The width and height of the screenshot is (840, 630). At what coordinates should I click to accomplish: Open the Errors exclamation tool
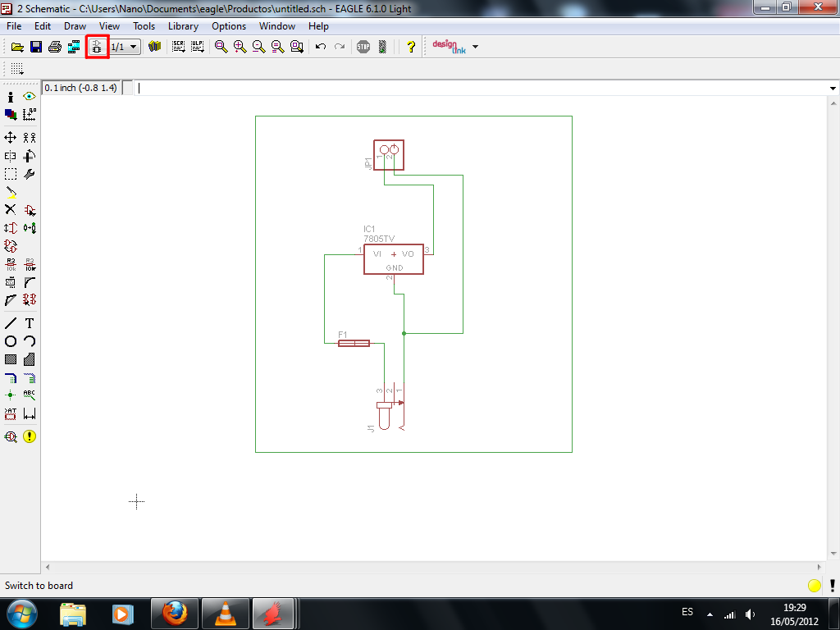click(x=30, y=436)
